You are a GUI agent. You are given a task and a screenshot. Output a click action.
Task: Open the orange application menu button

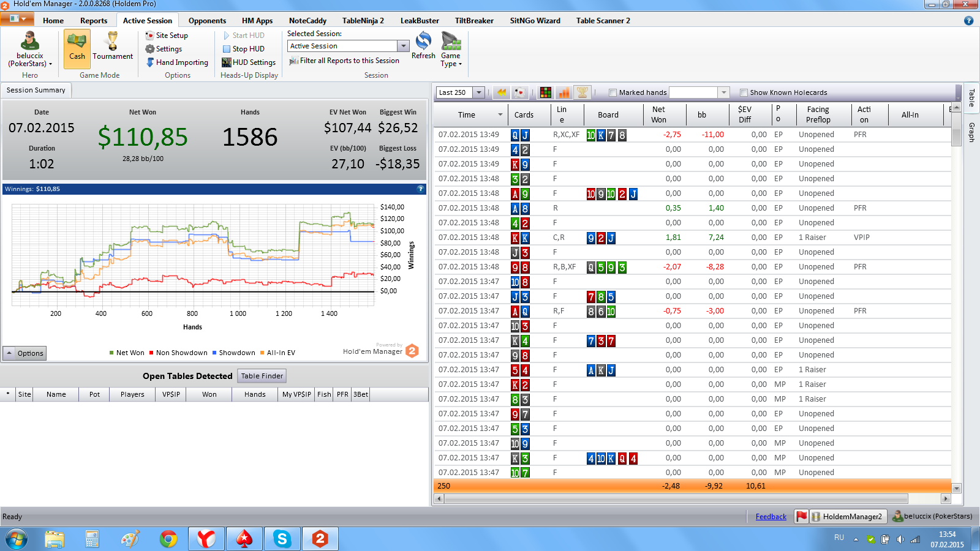click(17, 20)
